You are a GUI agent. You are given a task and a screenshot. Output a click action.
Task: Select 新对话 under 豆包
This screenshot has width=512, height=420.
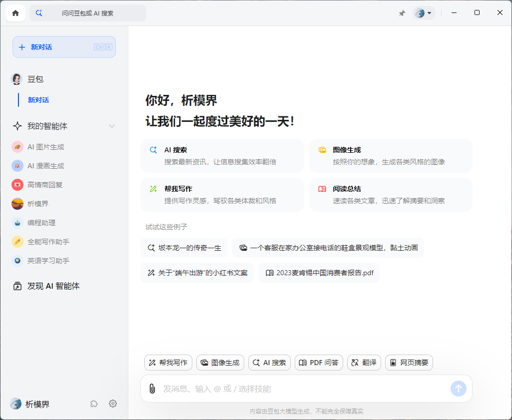(38, 100)
